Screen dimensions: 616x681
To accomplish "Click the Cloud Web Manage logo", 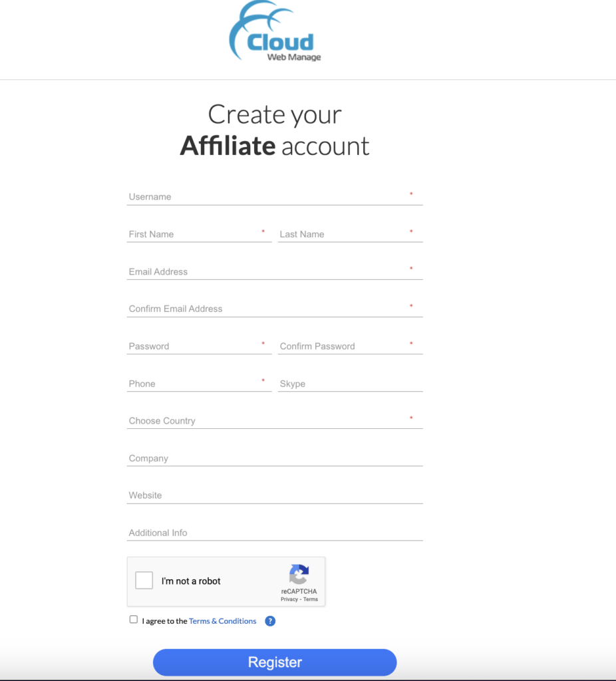I will coord(275,33).
